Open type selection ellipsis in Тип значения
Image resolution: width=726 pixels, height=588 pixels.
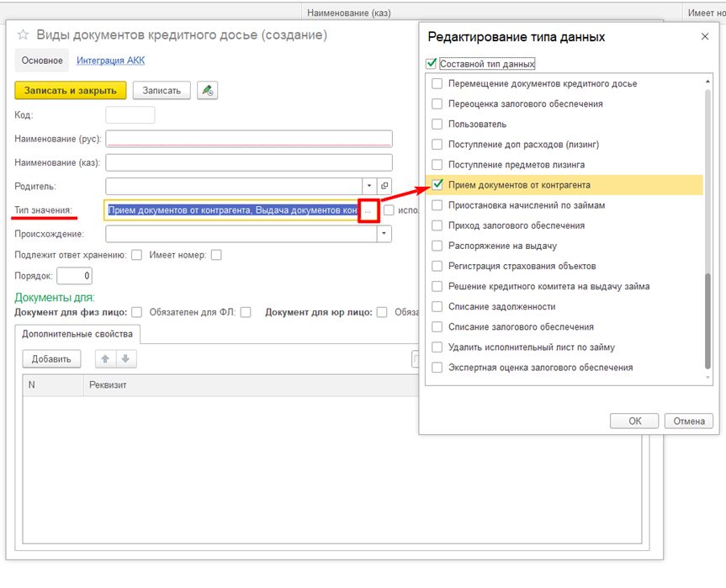(368, 210)
